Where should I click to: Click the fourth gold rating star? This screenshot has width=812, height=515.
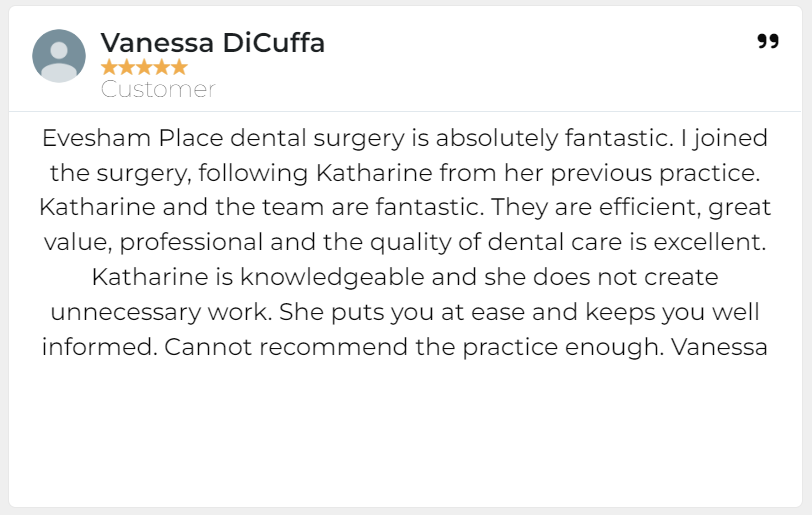point(161,68)
